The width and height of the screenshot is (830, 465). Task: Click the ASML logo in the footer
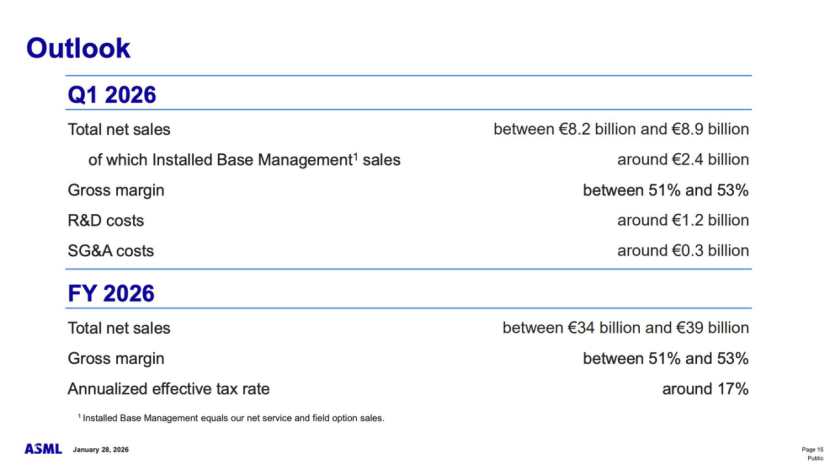click(x=43, y=449)
